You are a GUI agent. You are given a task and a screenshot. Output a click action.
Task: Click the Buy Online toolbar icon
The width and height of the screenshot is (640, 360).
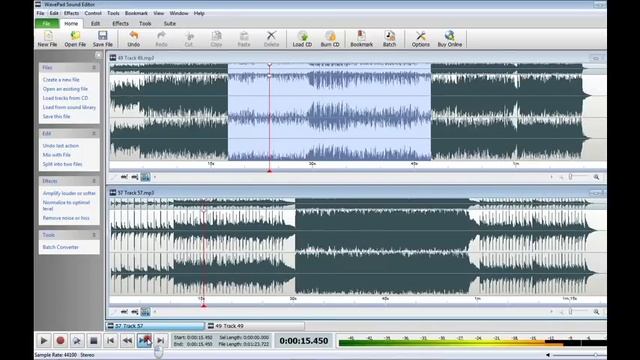pos(450,39)
